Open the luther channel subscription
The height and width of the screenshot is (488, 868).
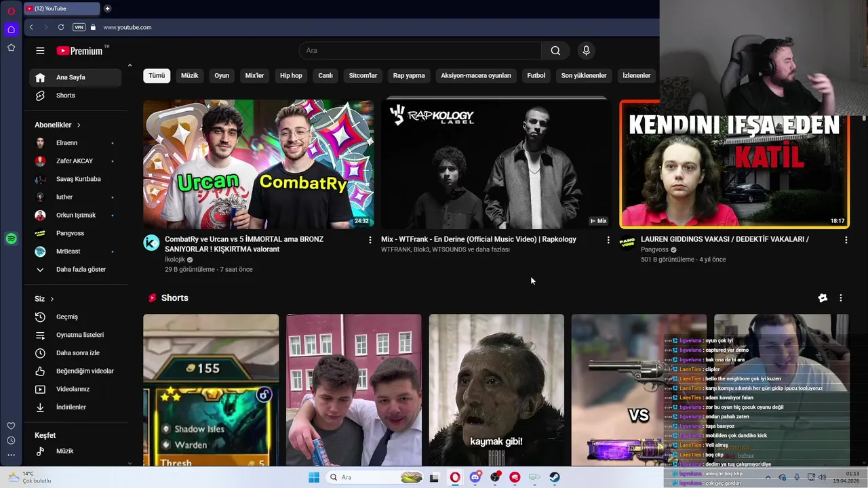[x=75, y=197]
